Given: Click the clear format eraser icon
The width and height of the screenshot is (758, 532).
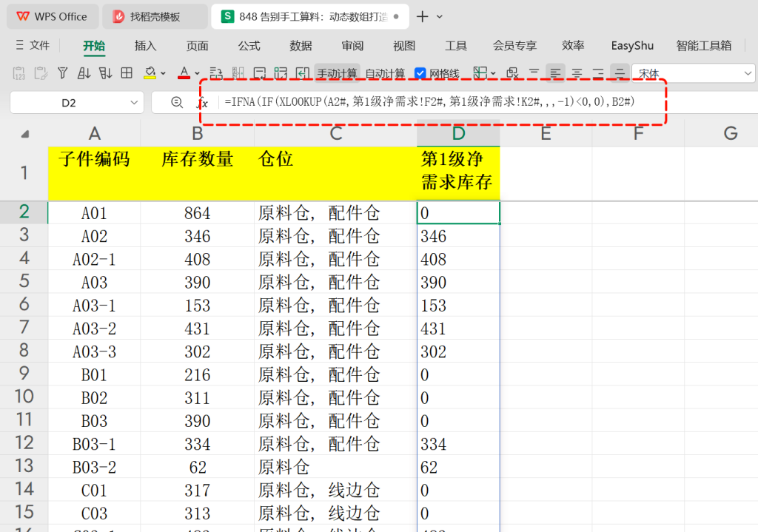Looking at the screenshot, I should click(x=512, y=73).
